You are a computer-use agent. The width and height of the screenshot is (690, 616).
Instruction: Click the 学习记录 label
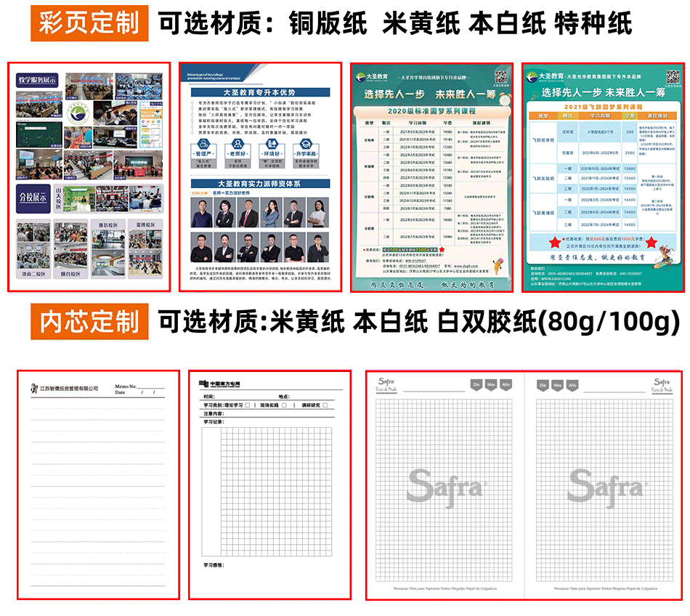pos(214,421)
